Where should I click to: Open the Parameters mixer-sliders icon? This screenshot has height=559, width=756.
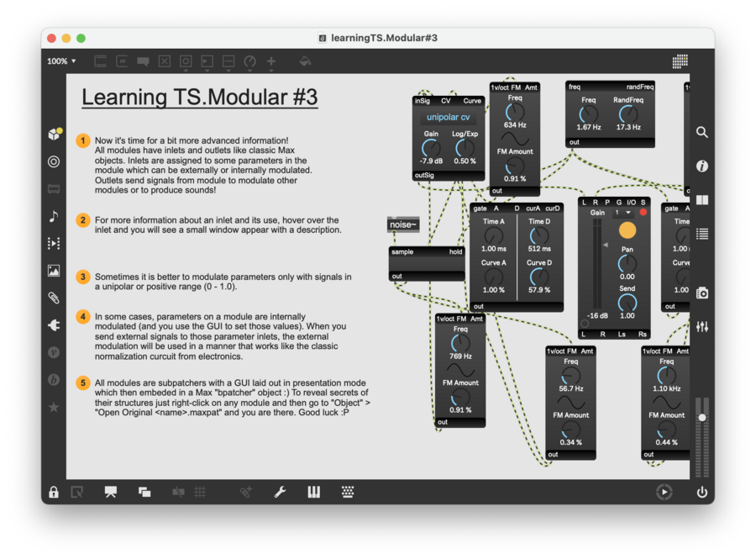click(702, 326)
